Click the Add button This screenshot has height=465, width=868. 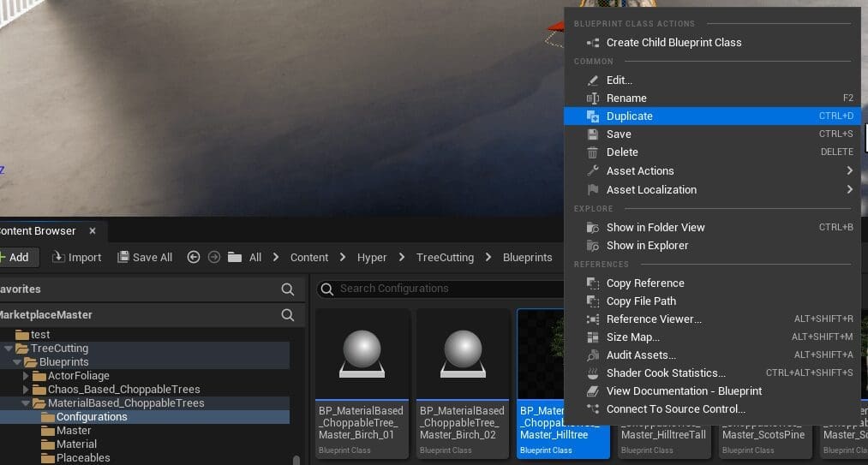click(x=14, y=257)
